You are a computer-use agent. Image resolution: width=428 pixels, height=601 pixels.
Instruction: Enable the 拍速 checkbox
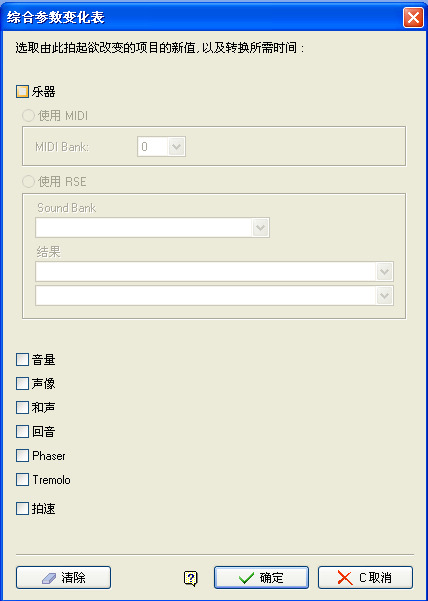pyautogui.click(x=22, y=509)
